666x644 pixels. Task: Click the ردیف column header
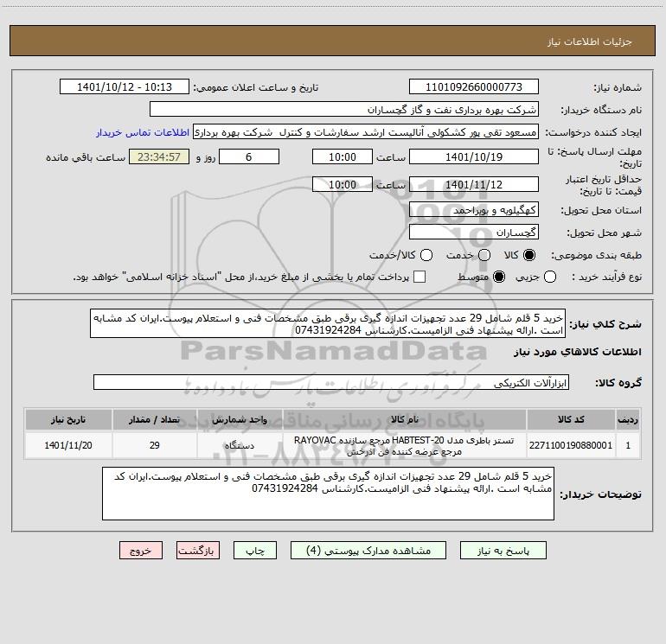pyautogui.click(x=628, y=419)
